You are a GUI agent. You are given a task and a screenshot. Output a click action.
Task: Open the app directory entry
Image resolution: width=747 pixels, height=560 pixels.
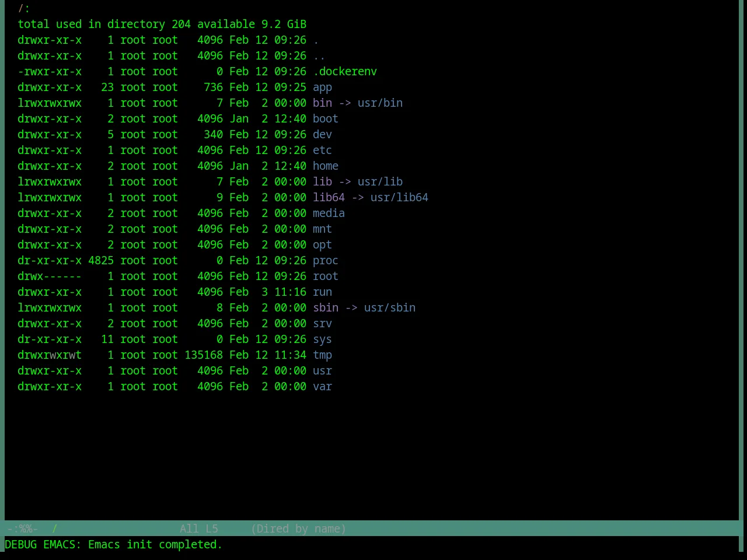(322, 87)
